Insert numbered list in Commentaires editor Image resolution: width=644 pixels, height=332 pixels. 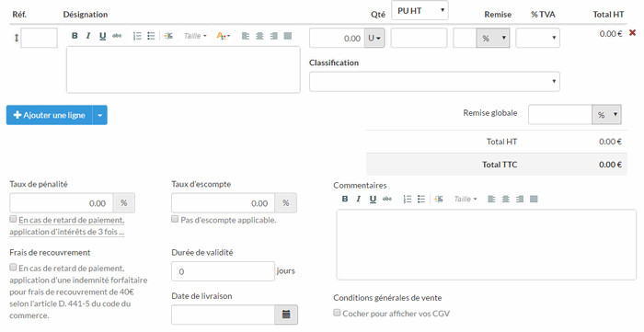pos(408,199)
